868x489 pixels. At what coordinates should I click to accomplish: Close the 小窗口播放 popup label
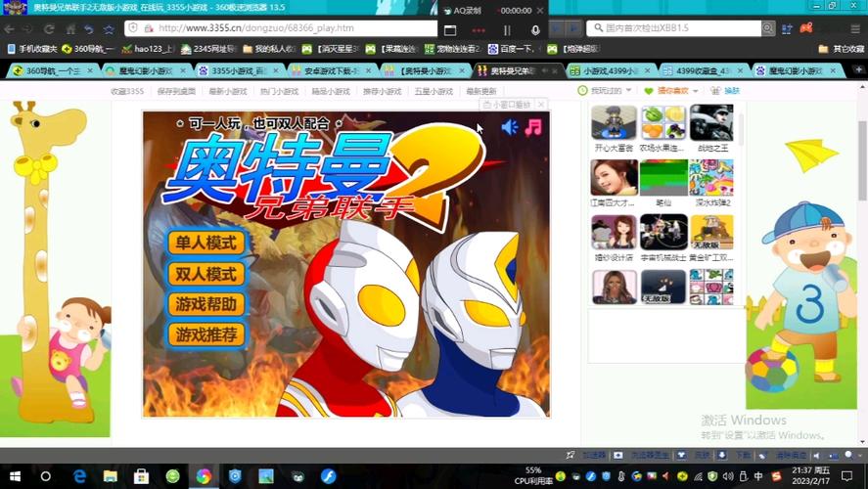541,104
